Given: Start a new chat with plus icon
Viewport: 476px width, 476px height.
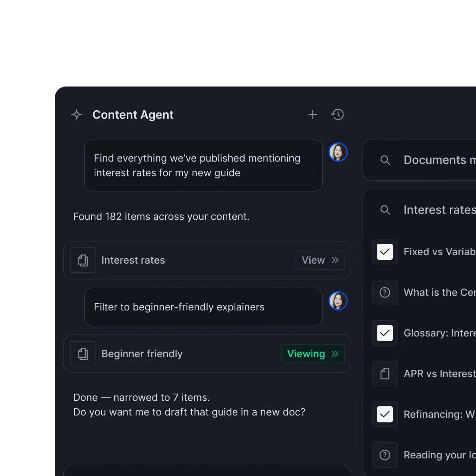Looking at the screenshot, I should [x=313, y=115].
